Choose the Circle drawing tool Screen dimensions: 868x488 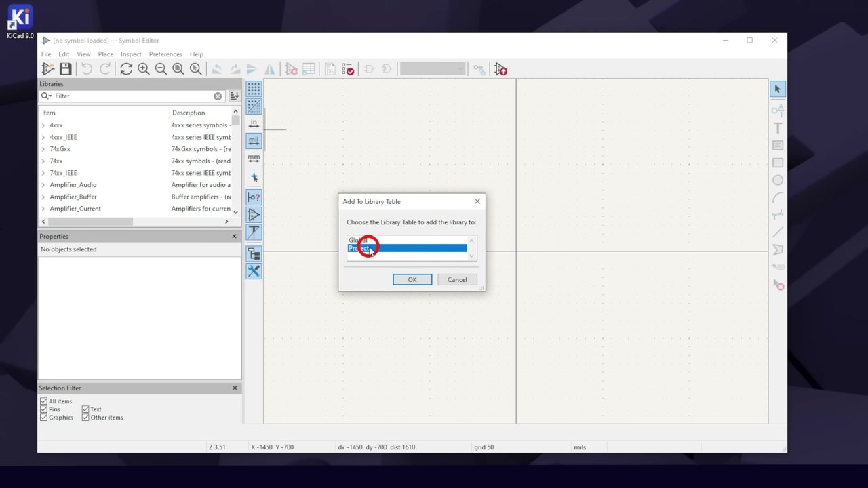[778, 180]
